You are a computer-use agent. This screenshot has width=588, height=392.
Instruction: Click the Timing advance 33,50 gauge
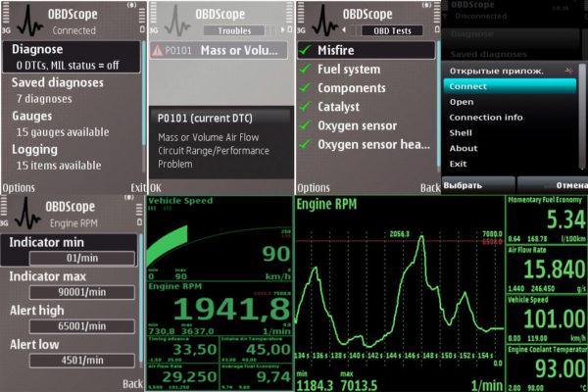pos(182,349)
